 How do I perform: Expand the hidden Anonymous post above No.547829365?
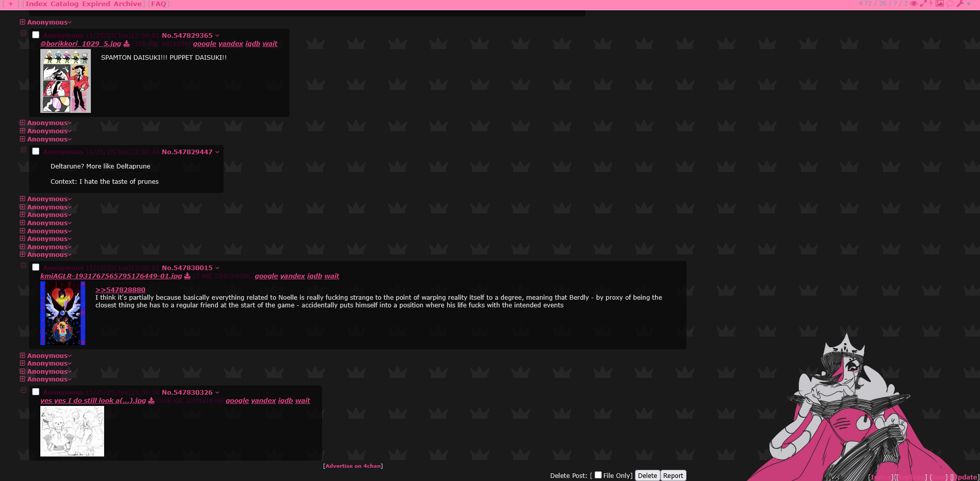[22, 22]
